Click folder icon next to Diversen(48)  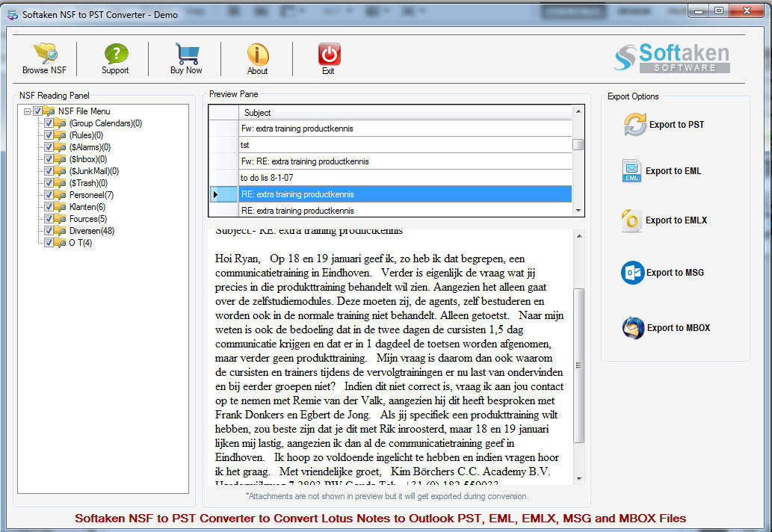[60, 231]
